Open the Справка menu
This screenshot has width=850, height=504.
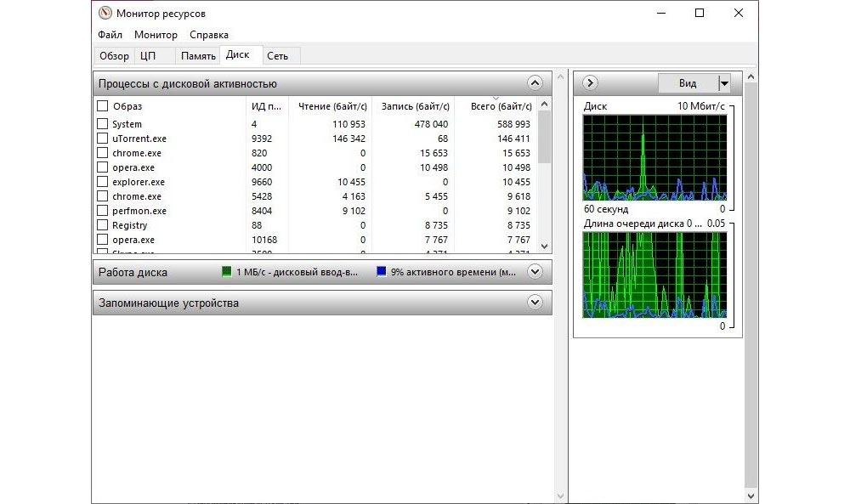tap(209, 35)
